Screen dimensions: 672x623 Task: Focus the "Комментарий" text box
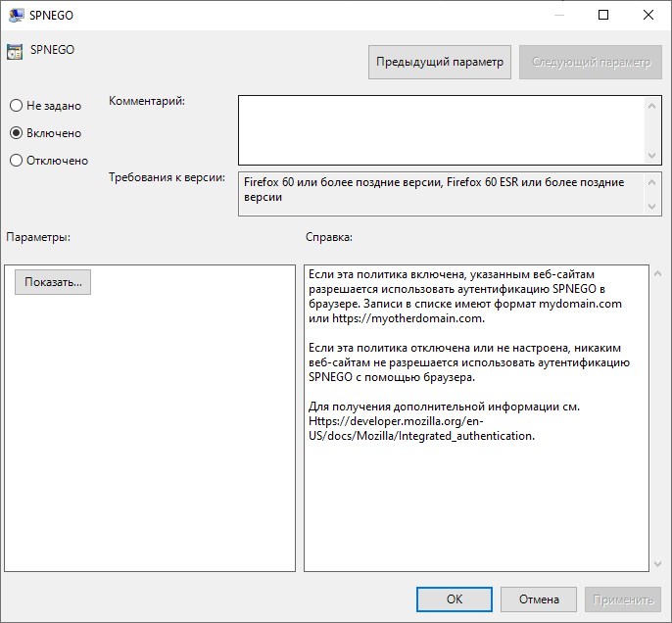coord(441,129)
